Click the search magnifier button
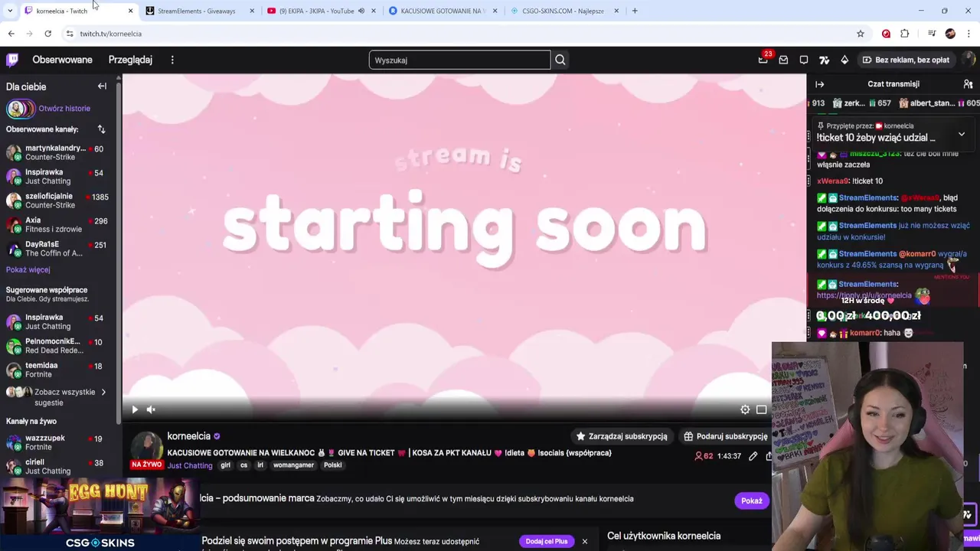The width and height of the screenshot is (980, 551). tap(560, 60)
